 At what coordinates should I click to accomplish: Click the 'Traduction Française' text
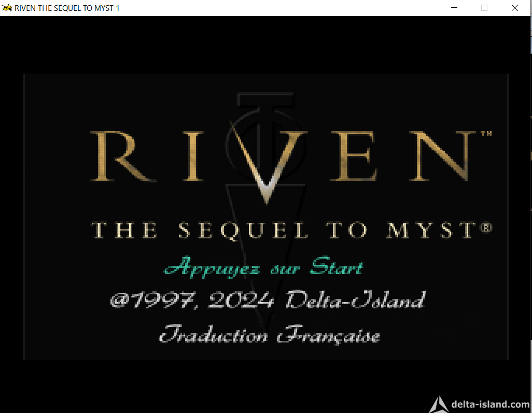269,335
